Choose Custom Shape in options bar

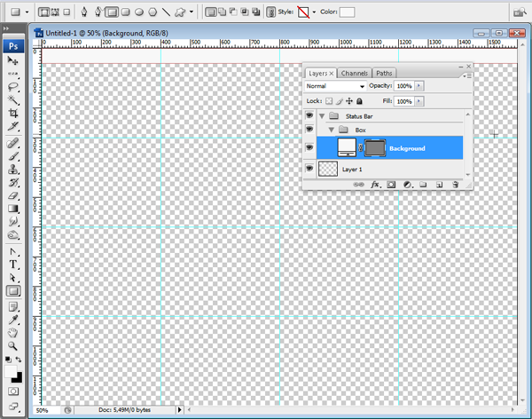click(180, 12)
